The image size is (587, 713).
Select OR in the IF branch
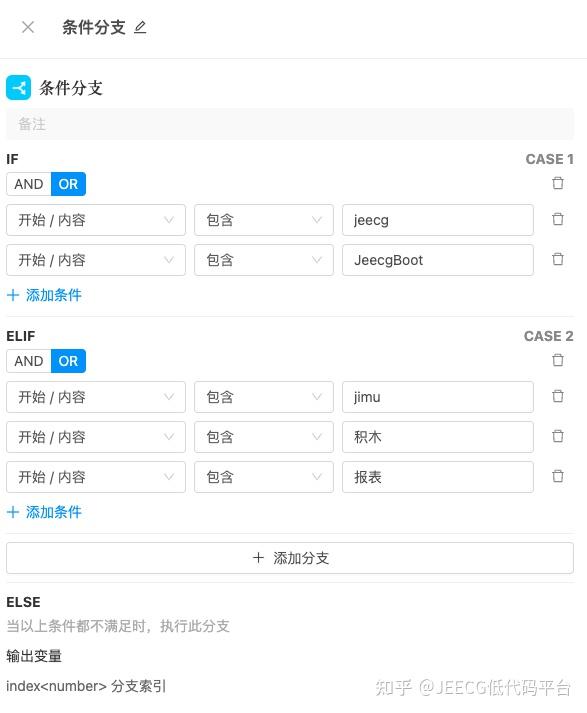tap(68, 184)
